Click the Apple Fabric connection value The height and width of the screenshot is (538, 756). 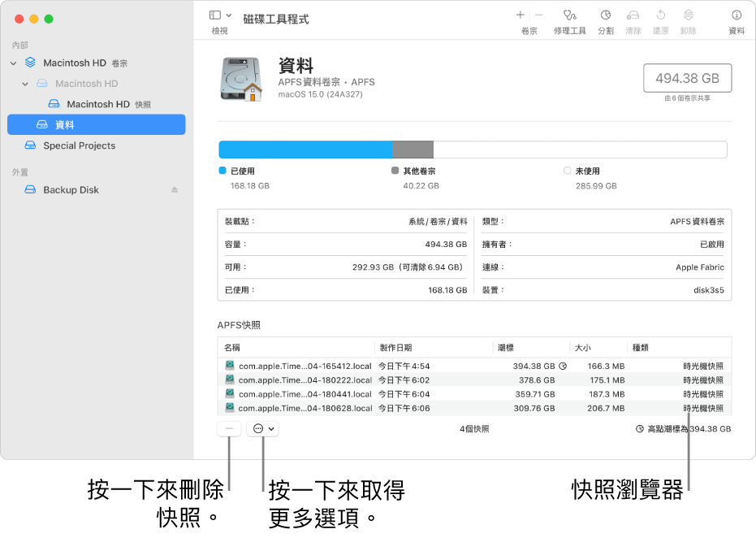click(x=700, y=267)
